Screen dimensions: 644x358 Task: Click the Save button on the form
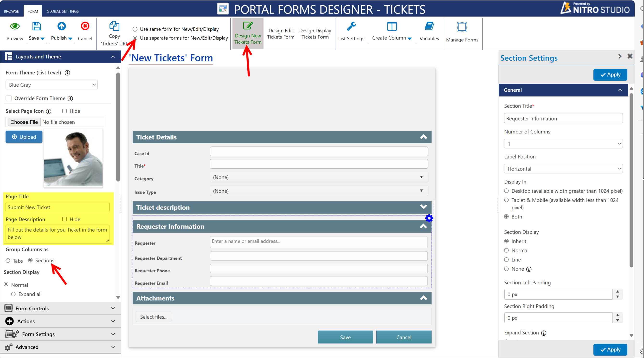click(x=345, y=337)
